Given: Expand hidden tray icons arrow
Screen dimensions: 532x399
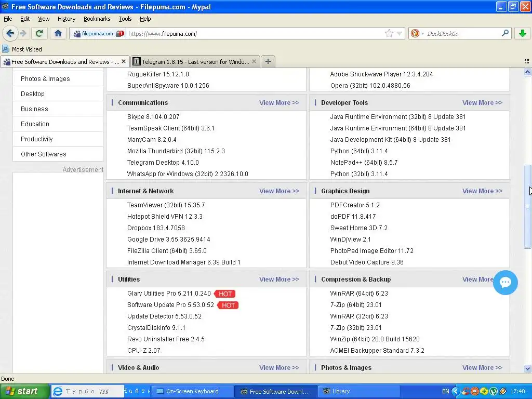Looking at the screenshot, I should coord(455,391).
